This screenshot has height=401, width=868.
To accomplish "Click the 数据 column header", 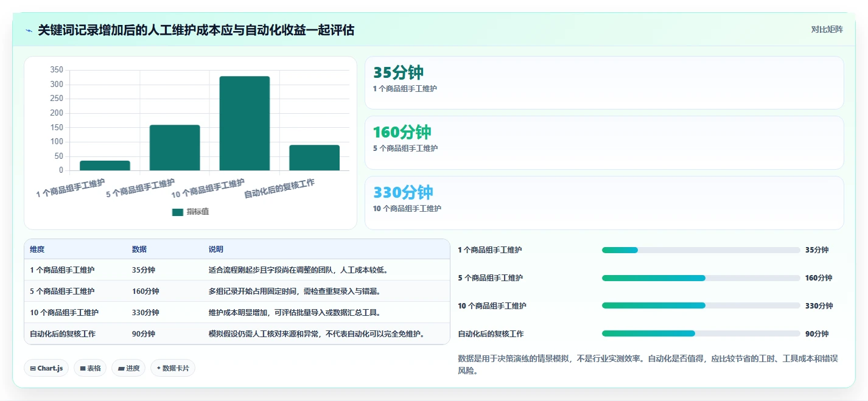I will click(139, 249).
